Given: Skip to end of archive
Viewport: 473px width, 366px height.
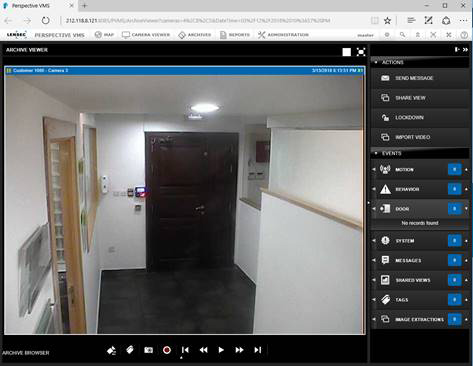Looking at the screenshot, I should (258, 350).
